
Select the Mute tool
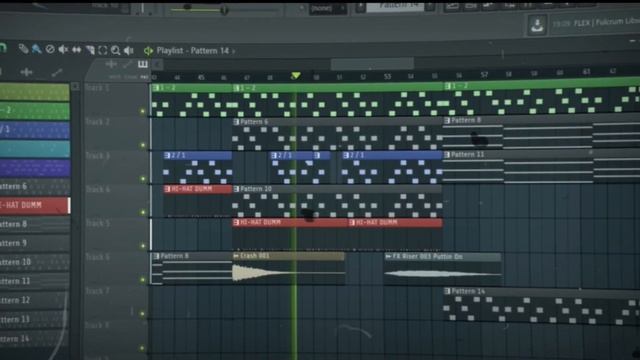pos(63,50)
